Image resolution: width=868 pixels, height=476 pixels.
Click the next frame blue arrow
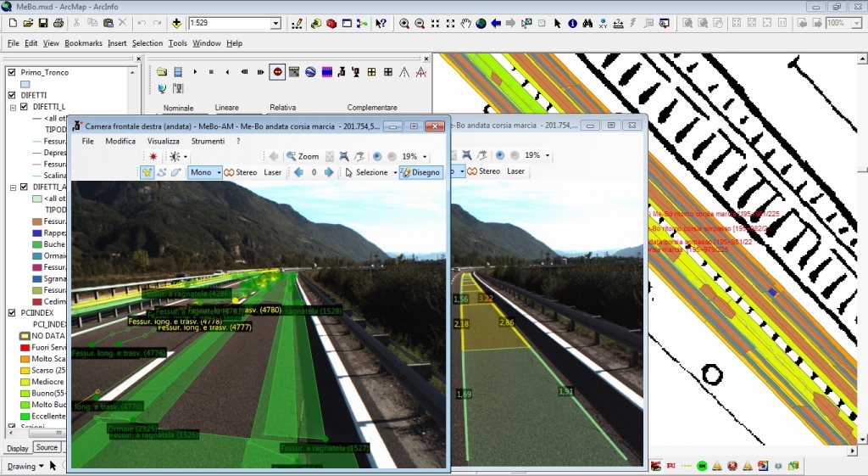tap(328, 172)
